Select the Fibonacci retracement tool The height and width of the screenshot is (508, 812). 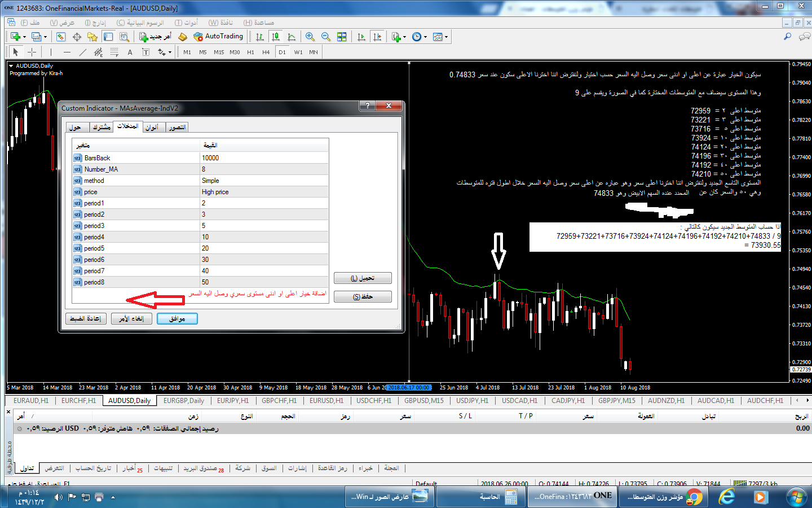click(114, 52)
